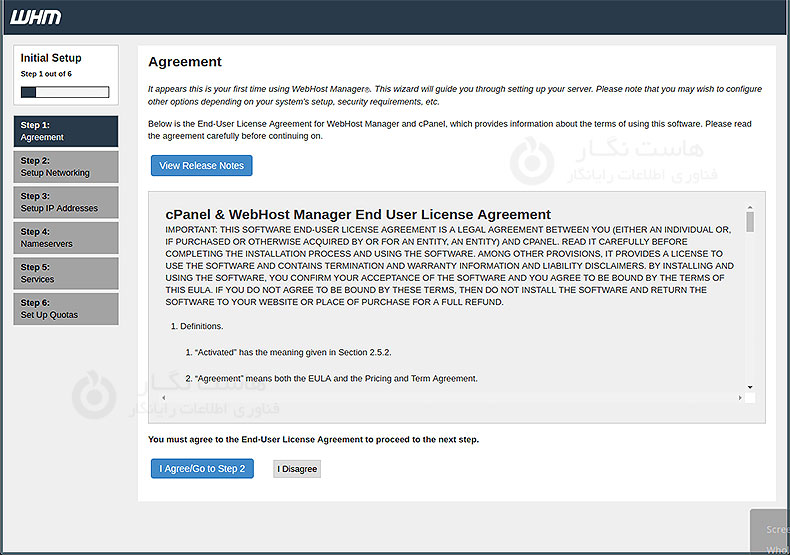Select Step 1: Agreement in sidebar
Screen dimensions: 790x555
click(66, 131)
